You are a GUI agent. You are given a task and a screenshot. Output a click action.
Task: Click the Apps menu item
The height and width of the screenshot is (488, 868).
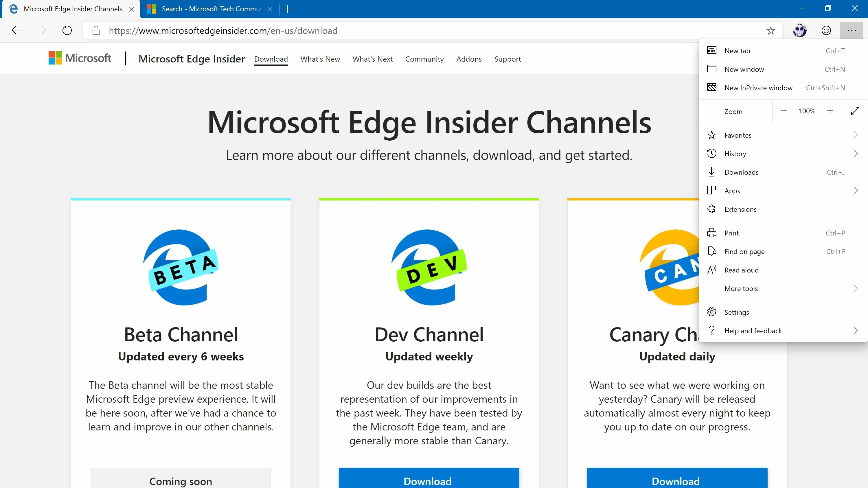click(x=732, y=190)
